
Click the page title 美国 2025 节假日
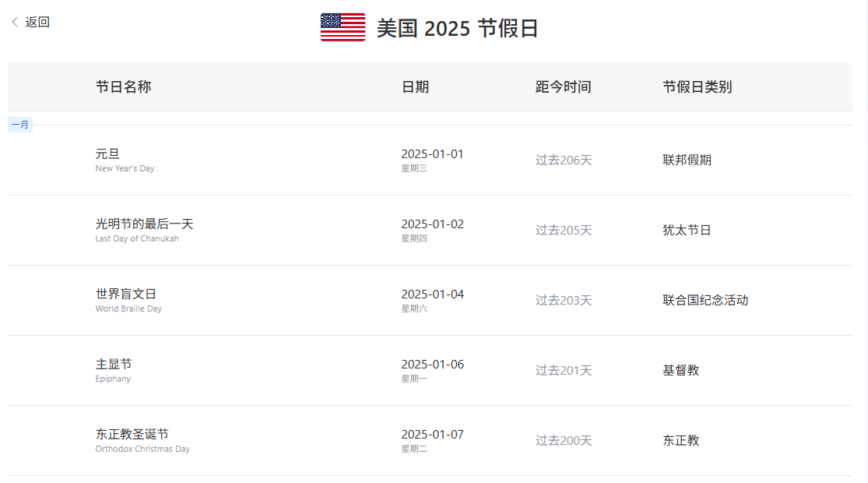tap(457, 28)
